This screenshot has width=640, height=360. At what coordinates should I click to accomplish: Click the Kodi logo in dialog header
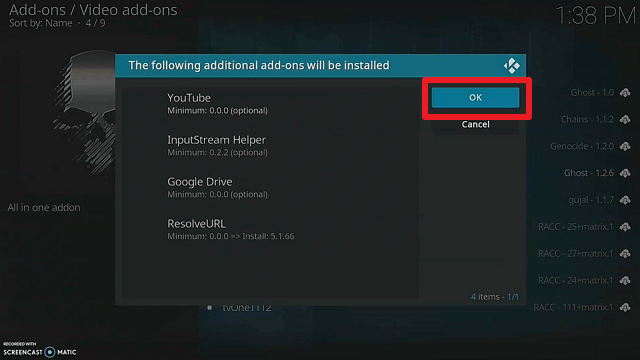[511, 66]
